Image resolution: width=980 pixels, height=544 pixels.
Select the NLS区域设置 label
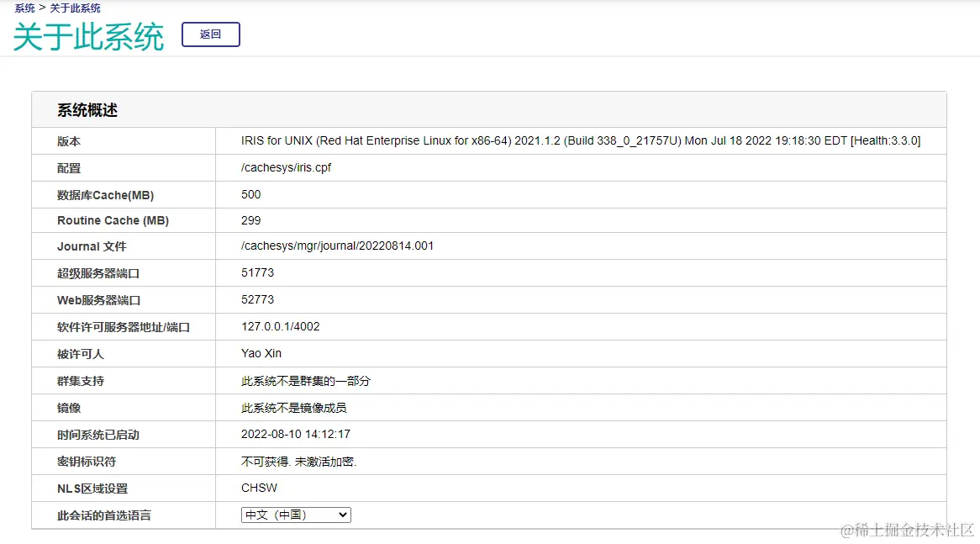click(92, 489)
